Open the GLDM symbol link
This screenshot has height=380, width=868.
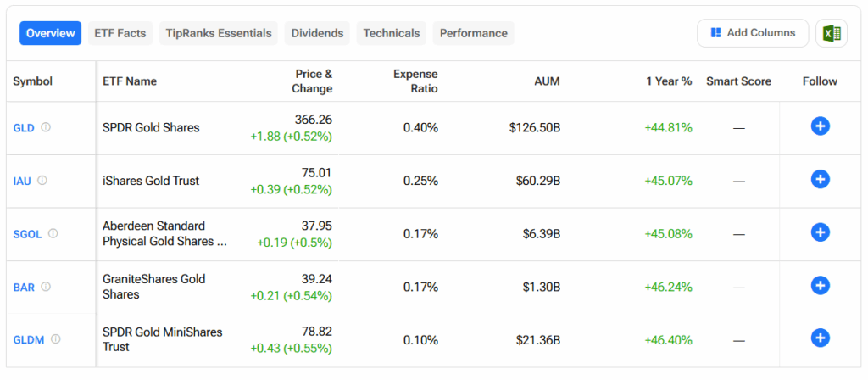point(28,339)
